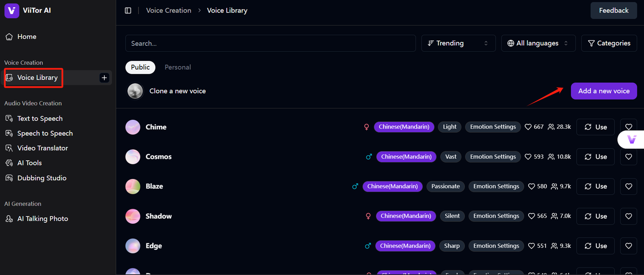
Task: Favorite the Cosmos voice with heart button
Action: 628,157
